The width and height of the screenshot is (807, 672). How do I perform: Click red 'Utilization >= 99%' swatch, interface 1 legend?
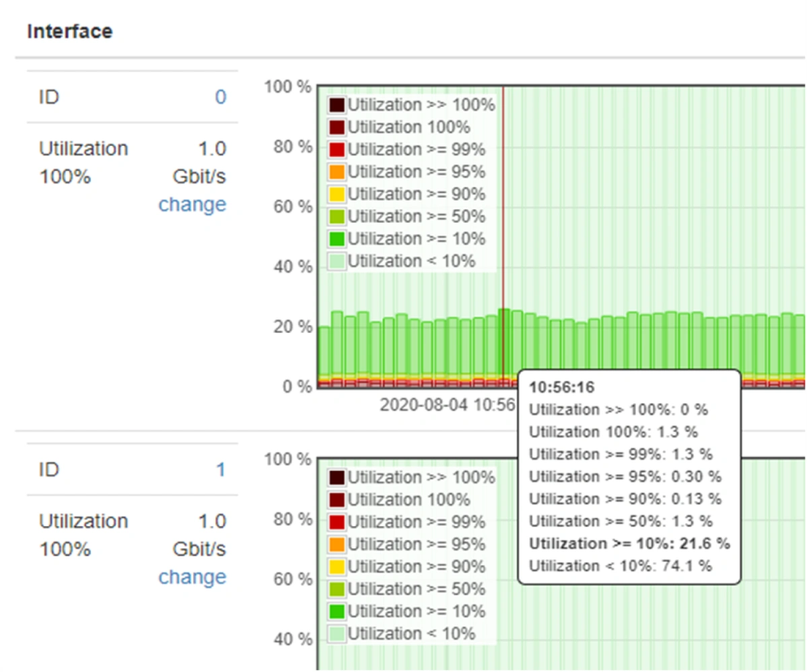pos(337,522)
